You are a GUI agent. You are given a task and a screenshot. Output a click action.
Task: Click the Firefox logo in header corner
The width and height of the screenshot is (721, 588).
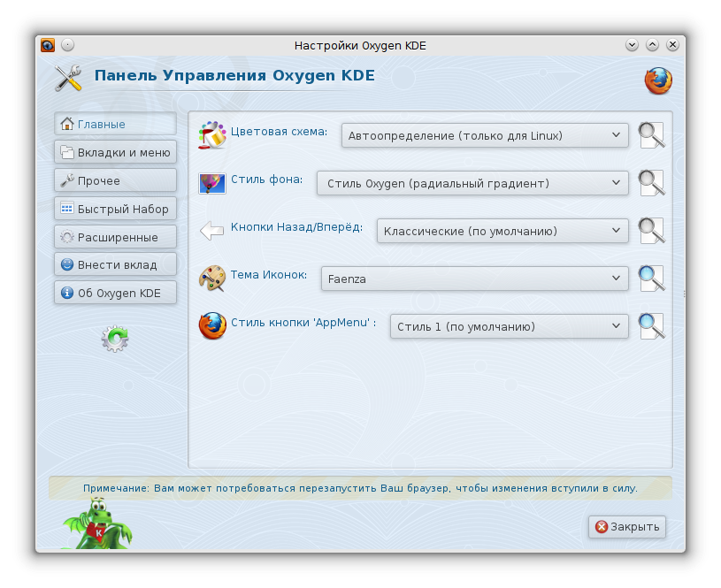(658, 81)
